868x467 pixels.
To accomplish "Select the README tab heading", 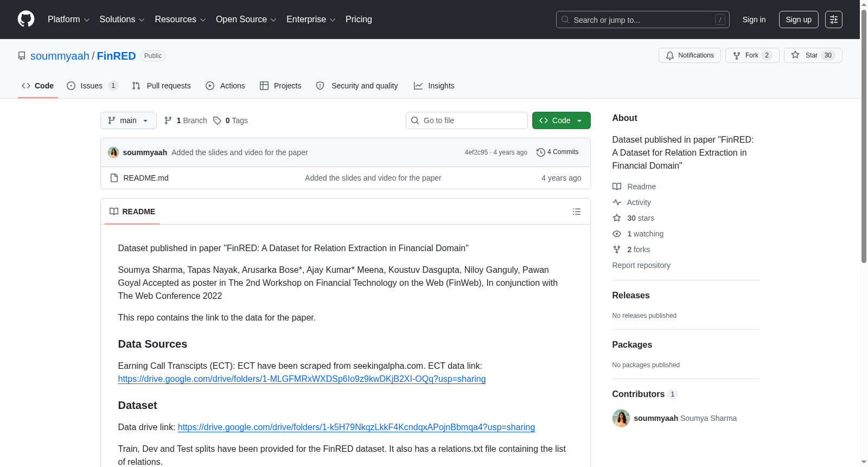I will pos(132,212).
